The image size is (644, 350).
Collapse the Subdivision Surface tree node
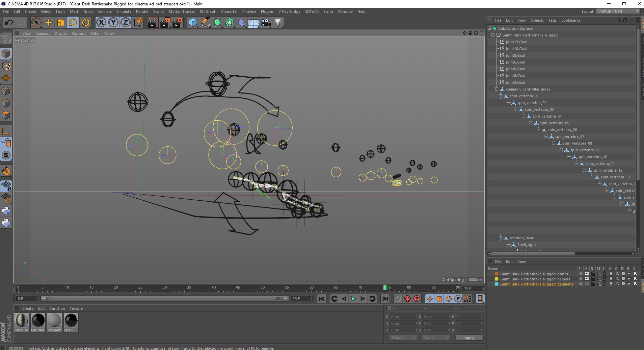[489, 28]
